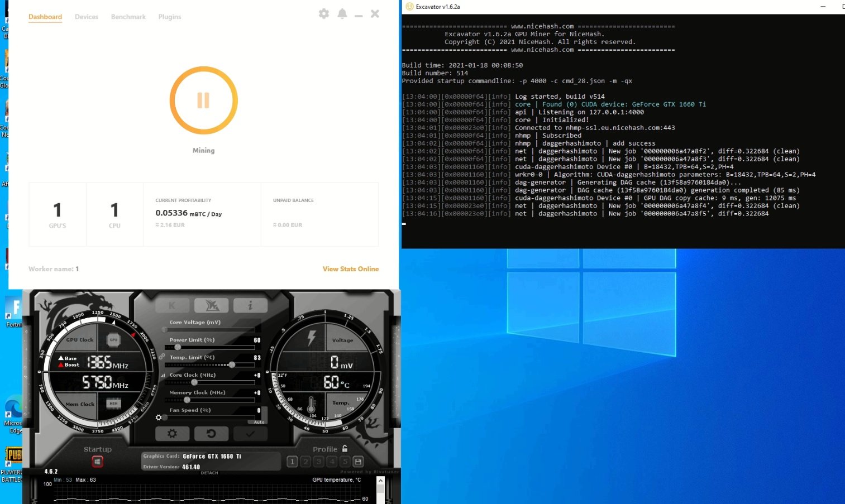
Task: Click the UNPAID BALANCE label
Action: pyautogui.click(x=293, y=200)
